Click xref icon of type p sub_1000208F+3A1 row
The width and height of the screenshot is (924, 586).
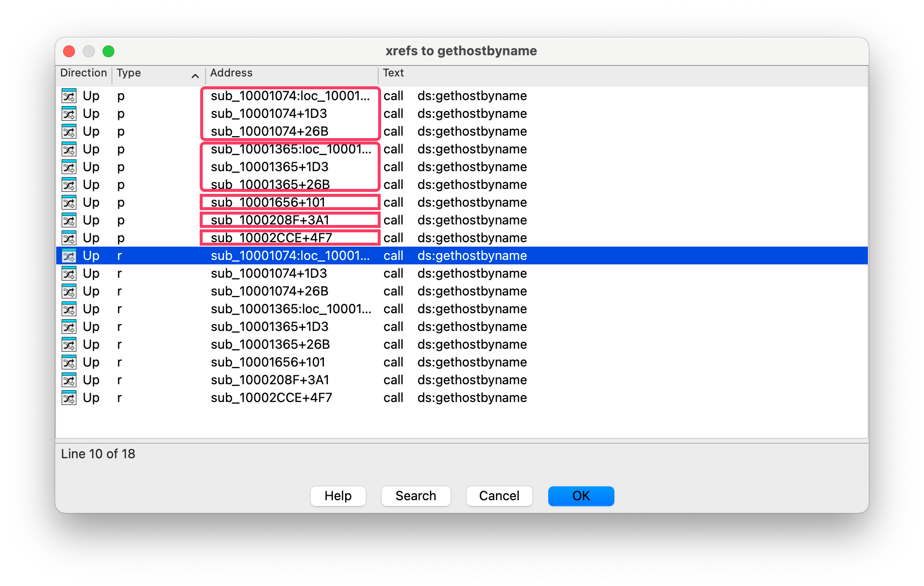69,220
